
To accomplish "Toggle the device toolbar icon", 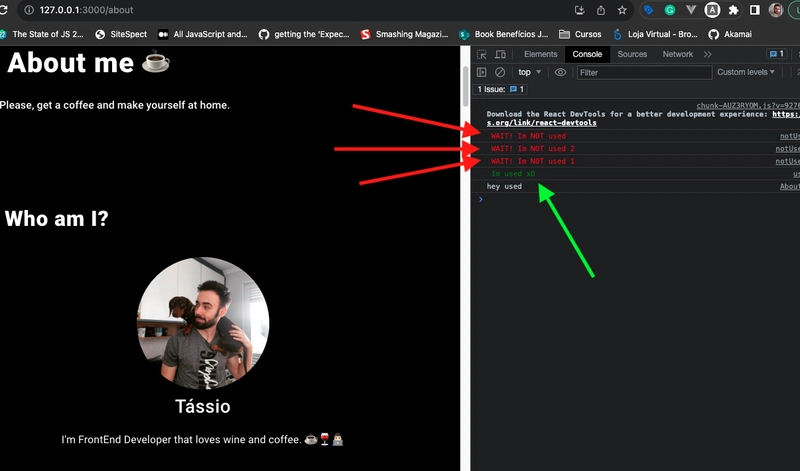I will [x=500, y=54].
